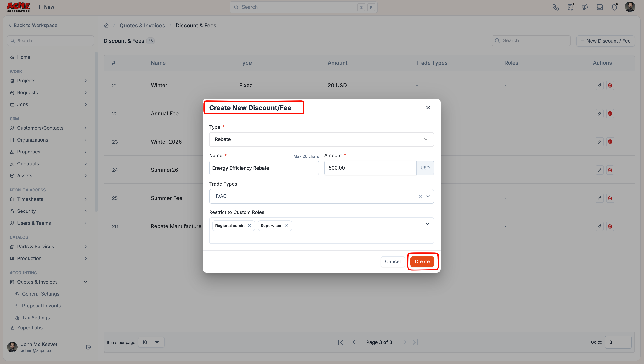The image size is (644, 364).
Task: Focus the Name field with Energy Efficiency Rebate
Action: point(264,168)
